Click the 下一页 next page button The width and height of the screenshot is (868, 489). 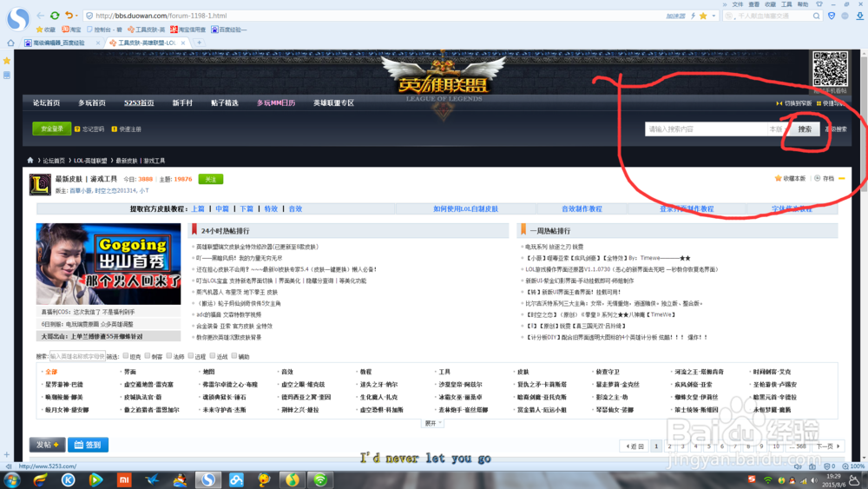(x=827, y=446)
